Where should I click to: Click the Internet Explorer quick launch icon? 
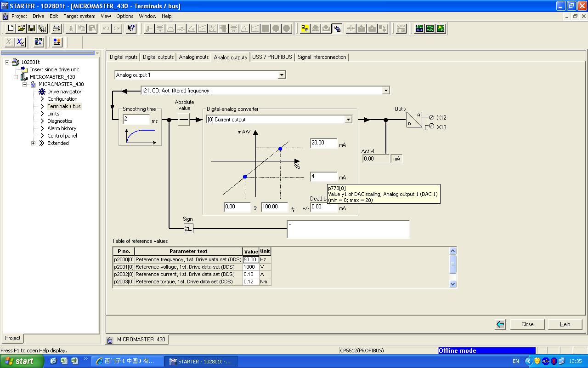tap(53, 361)
